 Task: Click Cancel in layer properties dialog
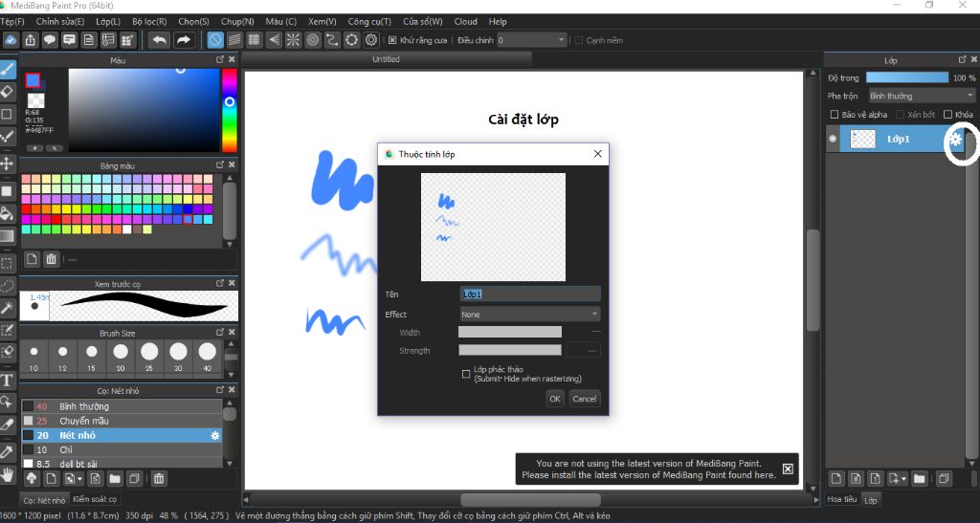pyautogui.click(x=585, y=399)
